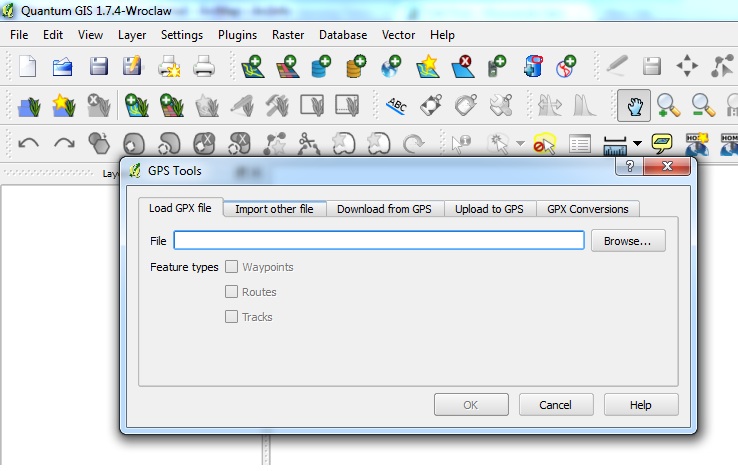The width and height of the screenshot is (738, 471).
Task: Click the Print Composer printer icon
Action: pos(203,67)
